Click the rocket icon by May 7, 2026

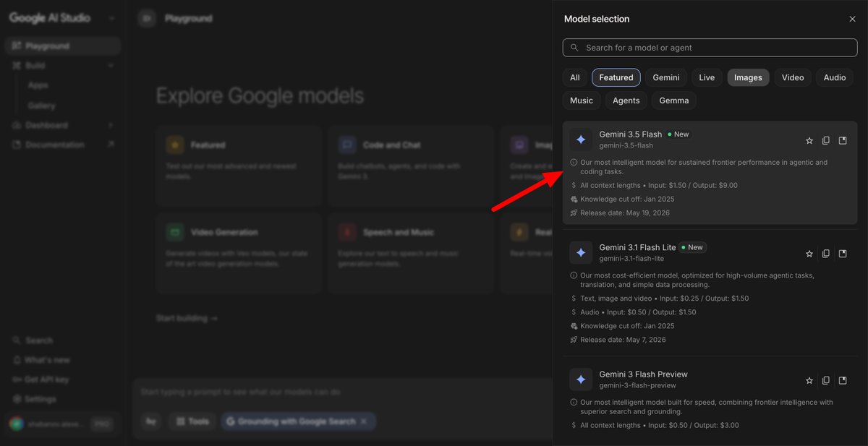point(574,340)
